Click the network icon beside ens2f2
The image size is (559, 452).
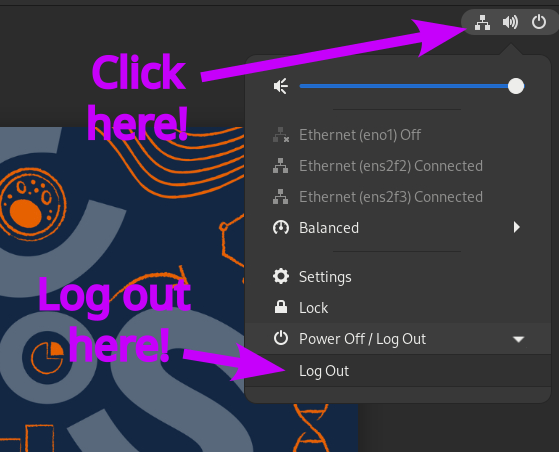281,166
